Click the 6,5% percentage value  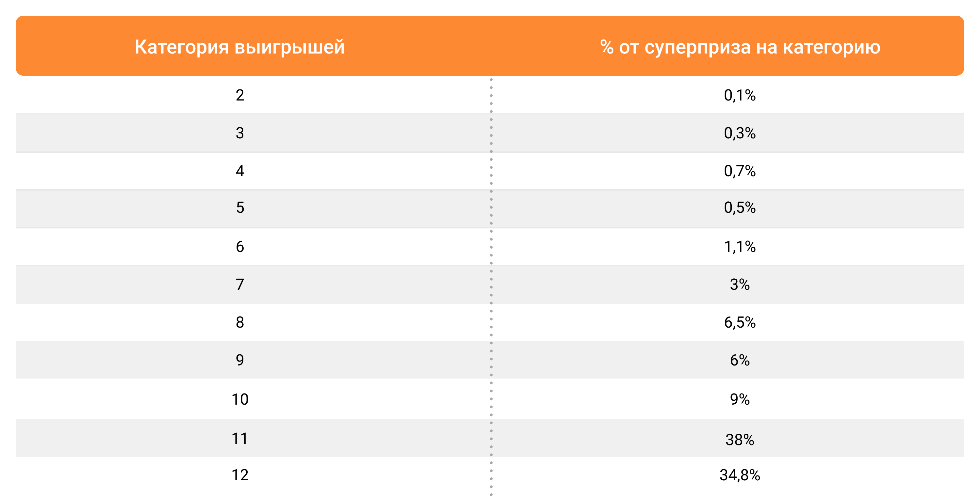[740, 322]
